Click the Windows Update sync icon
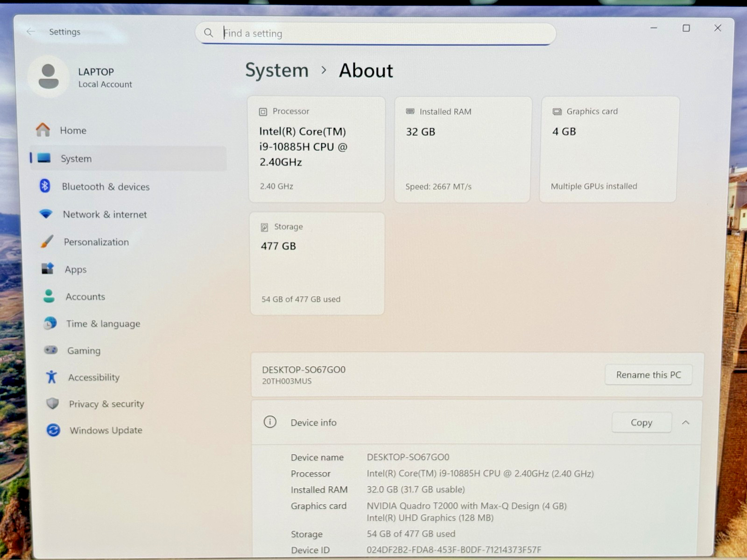The image size is (747, 560). (x=53, y=430)
